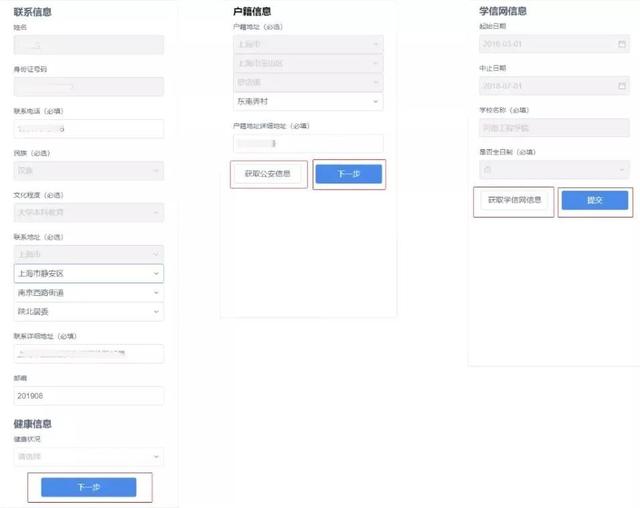The height and width of the screenshot is (508, 640).
Task: Click the 提交 submit button
Action: 595,200
